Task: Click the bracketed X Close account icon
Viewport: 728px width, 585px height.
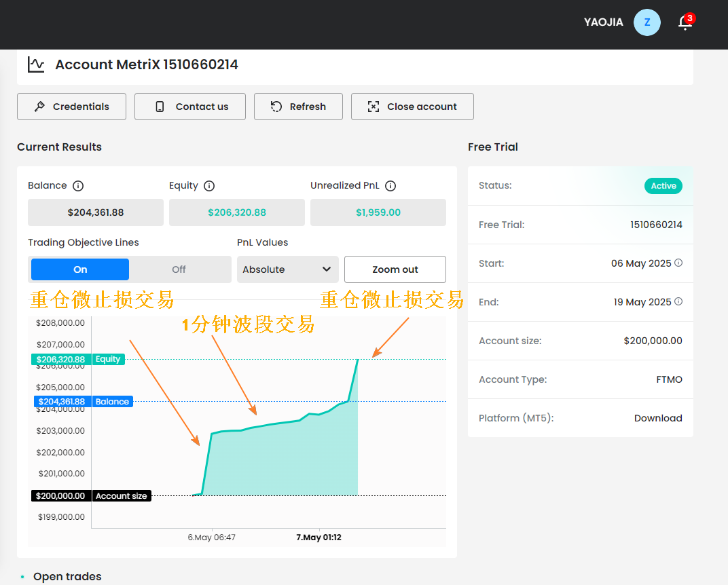Action: pyautogui.click(x=374, y=107)
